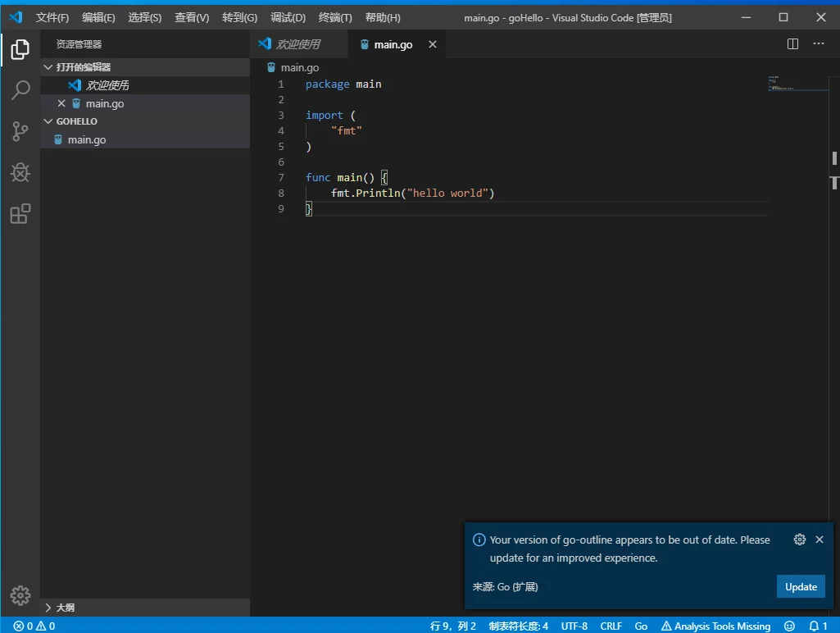Select 欢迎使用 in open editors list
840x633 pixels.
pyautogui.click(x=145, y=85)
